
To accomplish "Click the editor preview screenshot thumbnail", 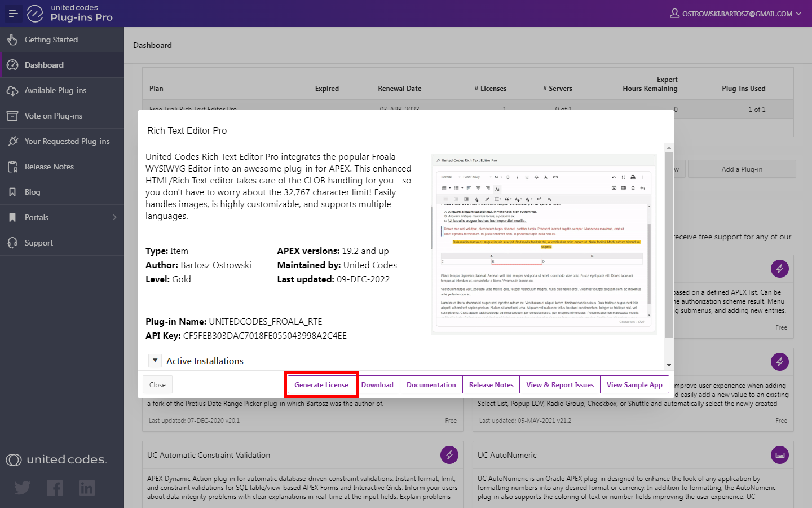I will coord(544,244).
